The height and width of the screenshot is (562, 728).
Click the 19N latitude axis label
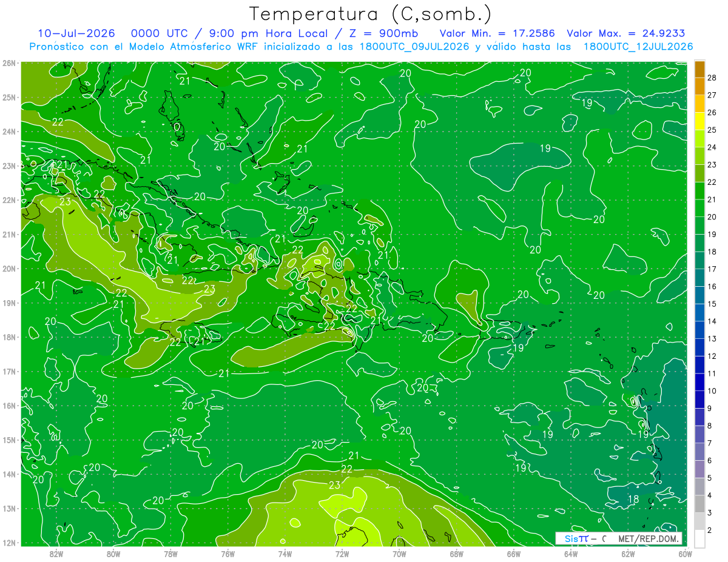point(9,303)
